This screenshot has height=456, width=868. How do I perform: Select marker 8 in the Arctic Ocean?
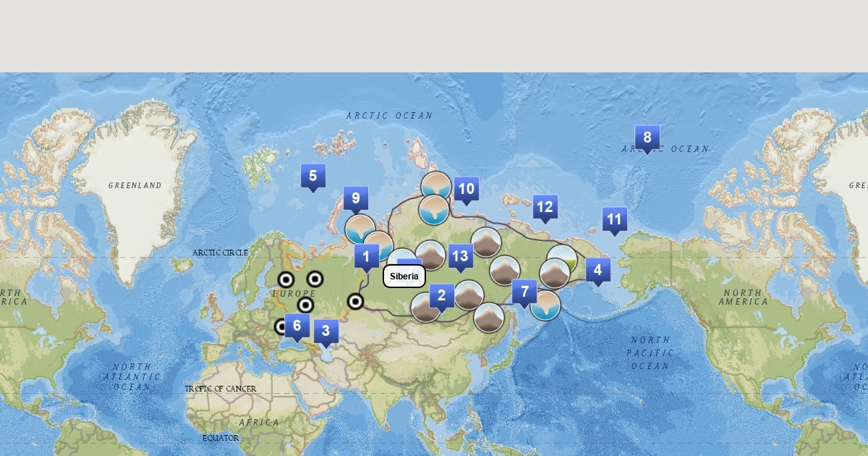pyautogui.click(x=647, y=138)
